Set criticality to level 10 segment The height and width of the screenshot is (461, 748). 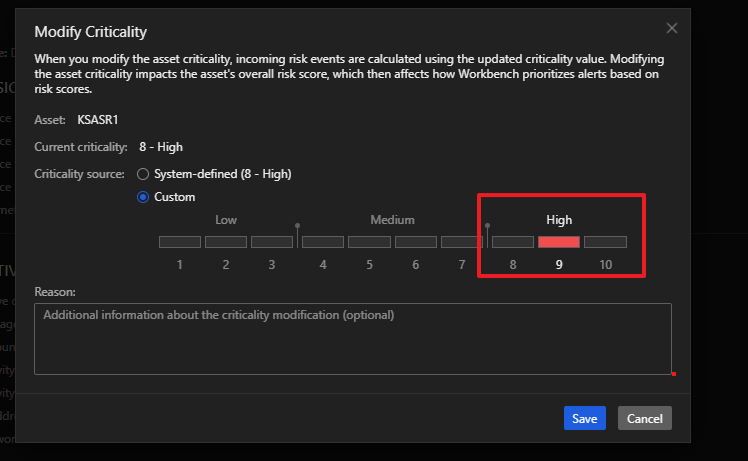(605, 242)
